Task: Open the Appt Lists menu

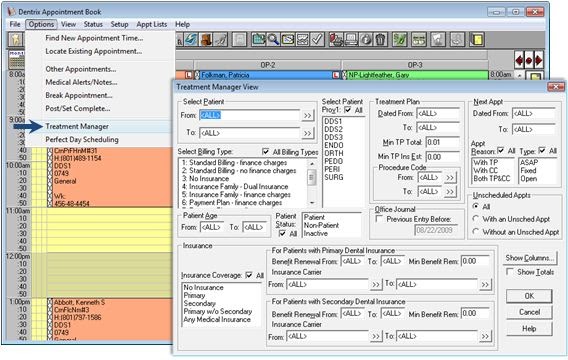Action: tap(152, 24)
